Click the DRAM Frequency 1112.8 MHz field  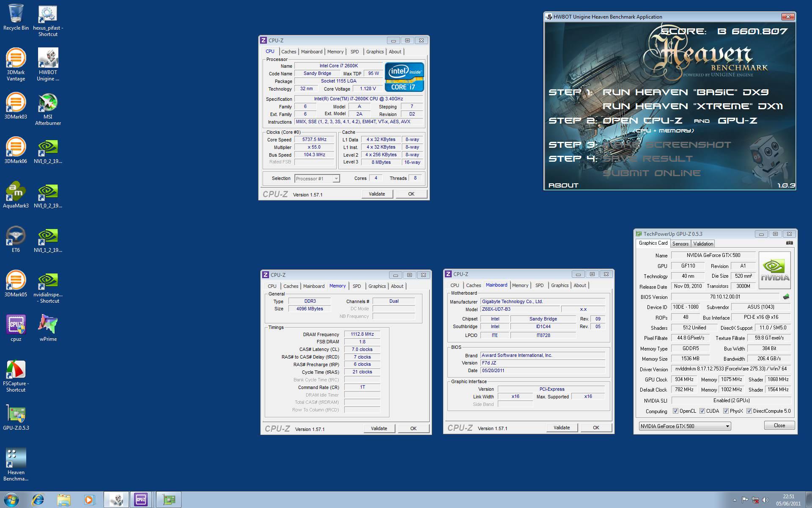[x=362, y=334]
